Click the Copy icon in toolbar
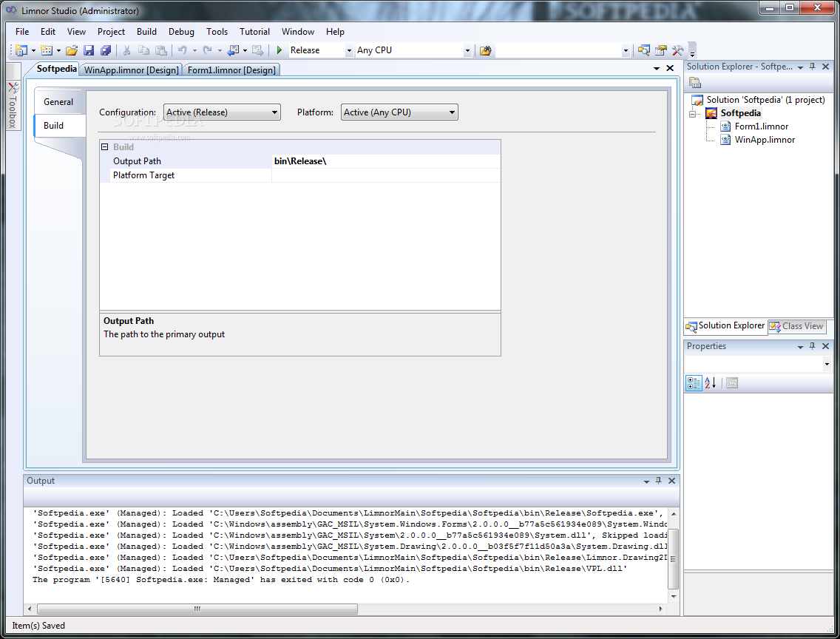The height and width of the screenshot is (639, 840). (143, 50)
